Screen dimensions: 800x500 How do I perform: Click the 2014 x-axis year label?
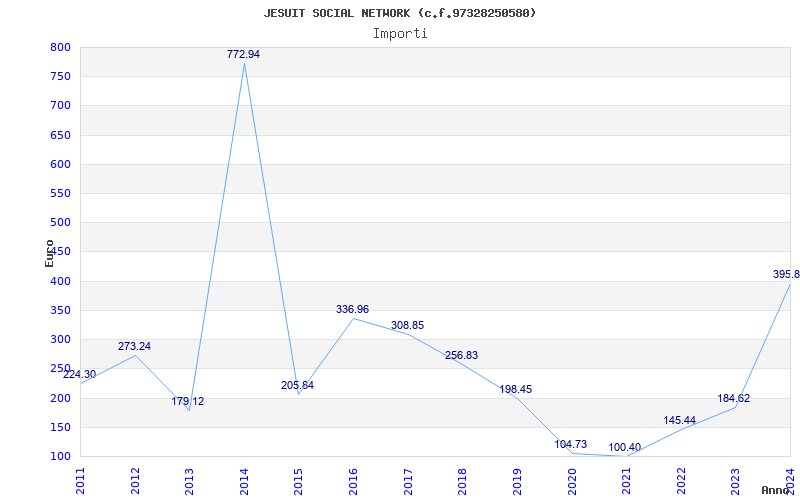tap(244, 481)
